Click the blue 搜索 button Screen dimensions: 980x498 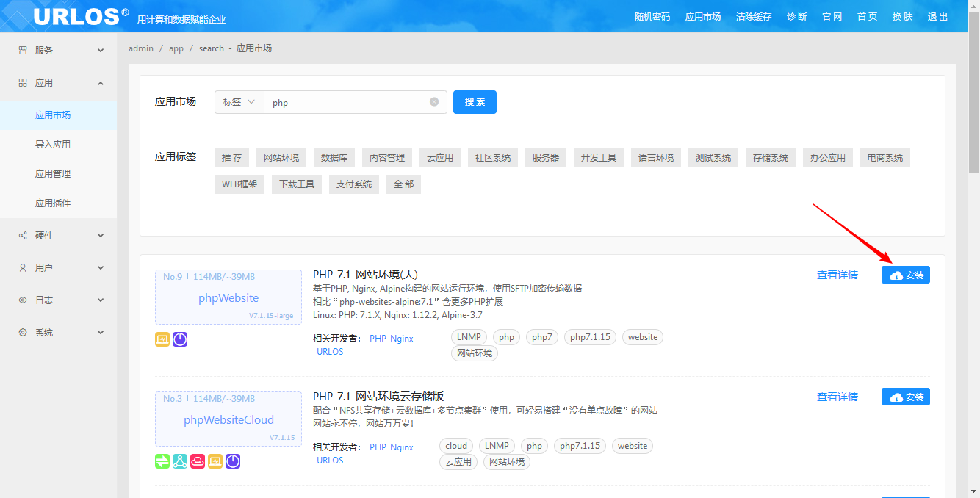475,102
